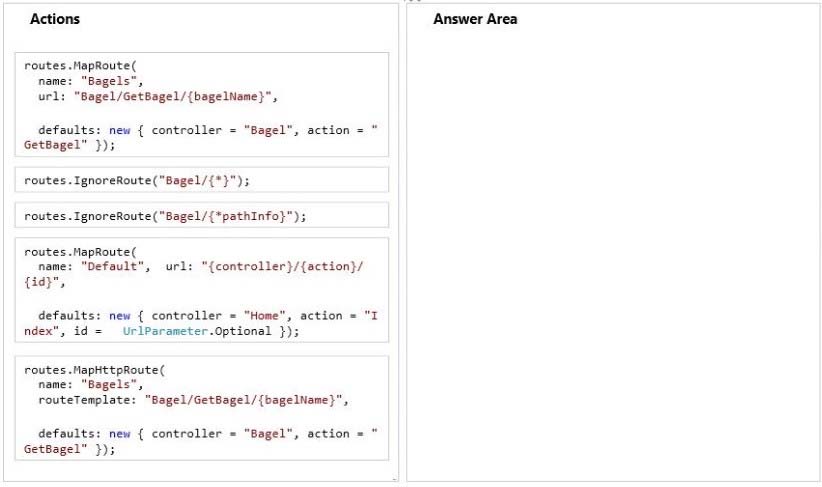The width and height of the screenshot is (822, 487).
Task: Click the url: "Bagel/GetBagel/{bagelName}" line in MapRoute
Action: point(158,96)
